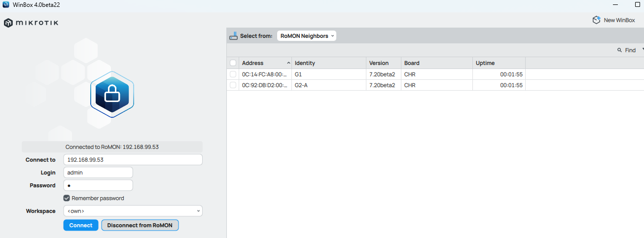Sort by Version column header

384,63
